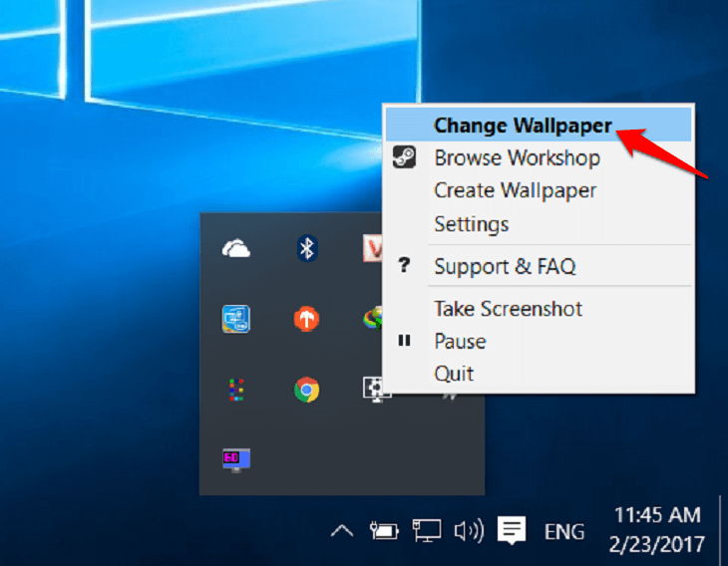Click the Steam icon beside Browse Workshop
This screenshot has width=728, height=566.
(x=404, y=156)
